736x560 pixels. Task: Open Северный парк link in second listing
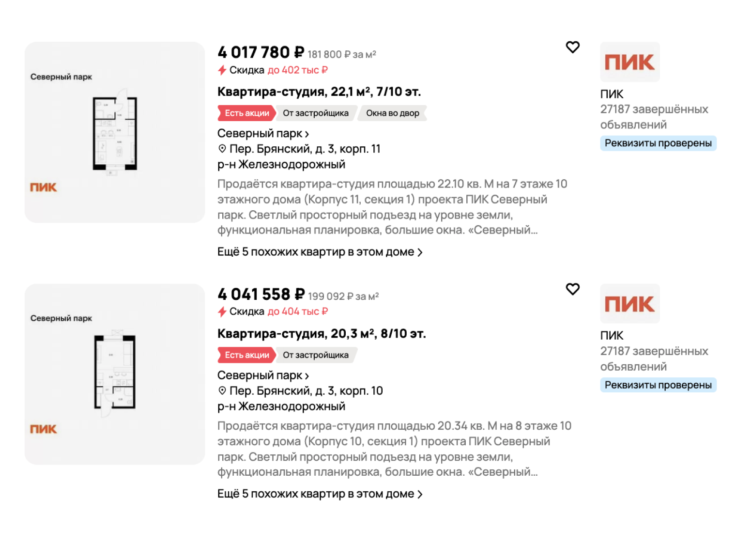(x=263, y=375)
